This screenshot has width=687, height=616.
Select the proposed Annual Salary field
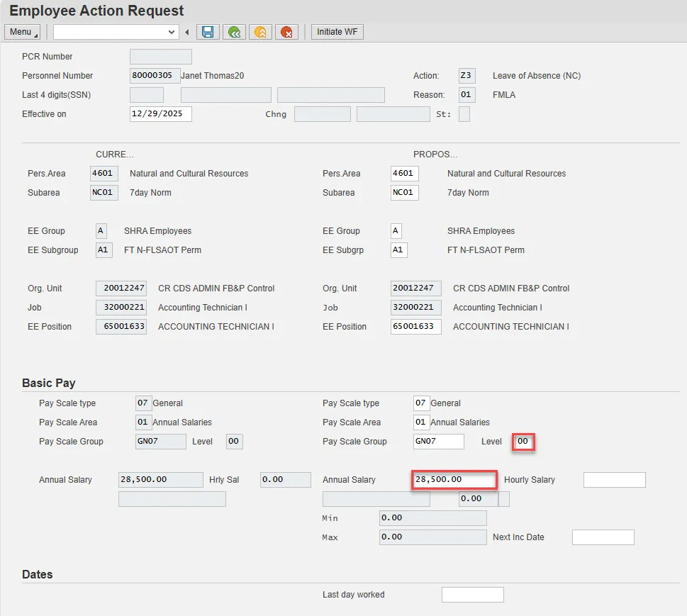point(454,480)
